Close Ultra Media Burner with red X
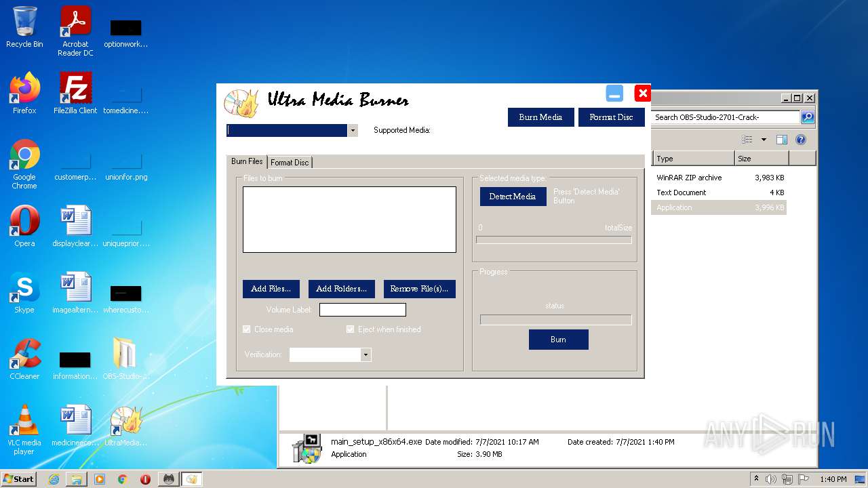The width and height of the screenshot is (868, 488). point(642,94)
